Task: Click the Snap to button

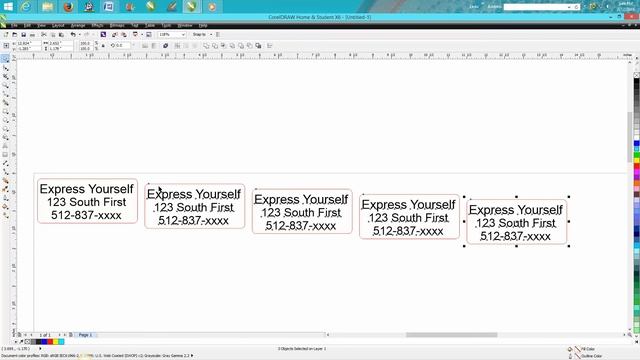Action: point(199,35)
